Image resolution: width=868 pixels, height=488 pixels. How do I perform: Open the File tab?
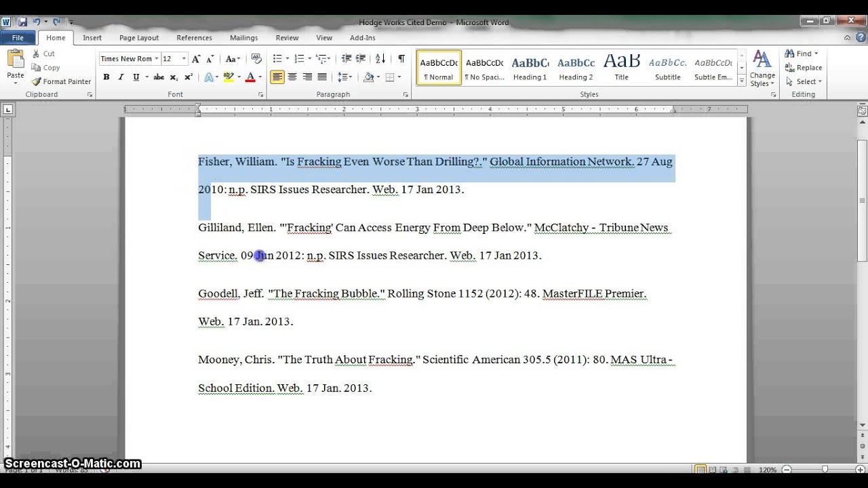(x=18, y=38)
